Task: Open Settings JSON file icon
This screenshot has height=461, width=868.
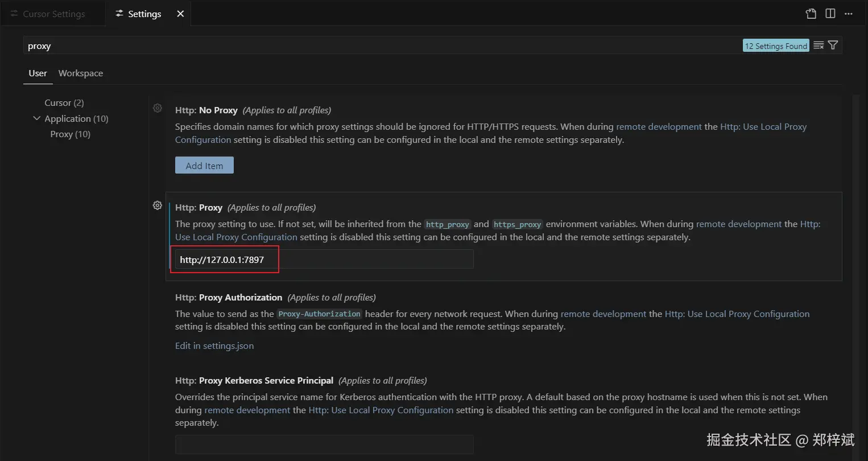Action: click(811, 14)
